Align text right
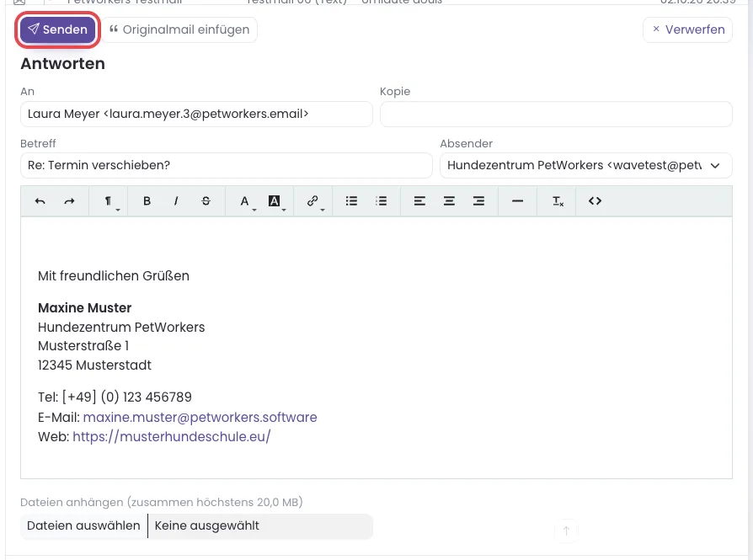Image resolution: width=753 pixels, height=560 pixels. [478, 201]
